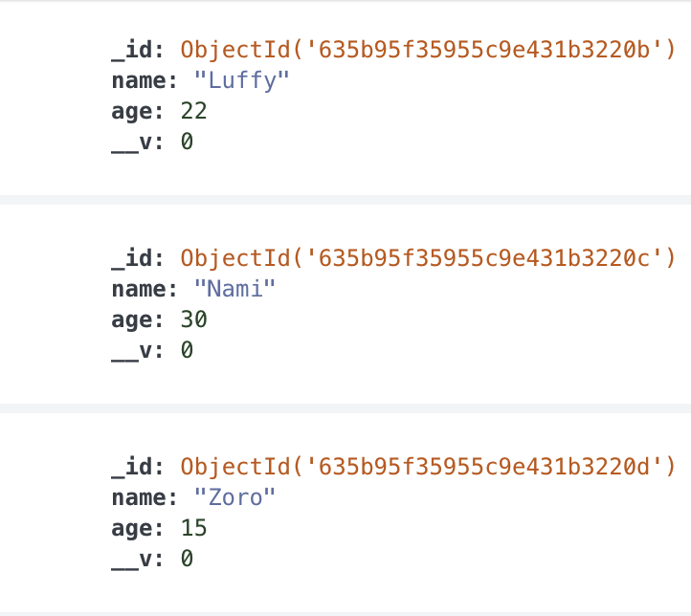The image size is (691, 616).
Task: Click Luffy document's __v value 0
Action: (187, 142)
